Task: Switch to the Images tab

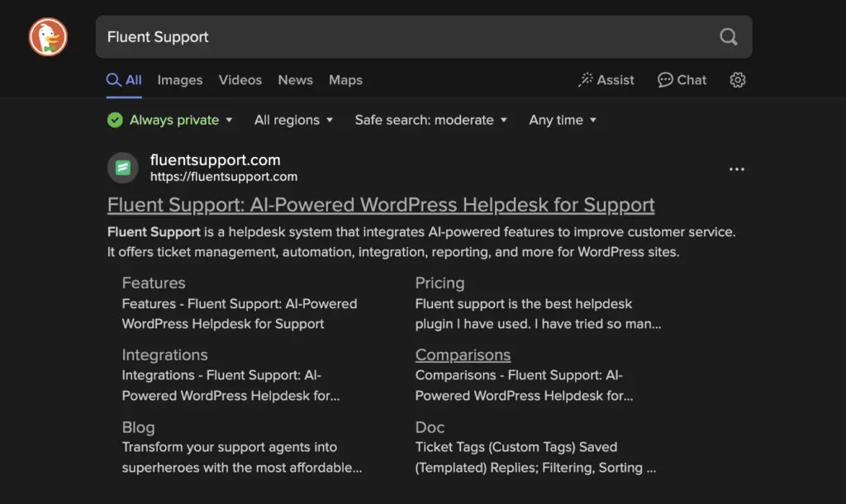Action: coord(180,80)
